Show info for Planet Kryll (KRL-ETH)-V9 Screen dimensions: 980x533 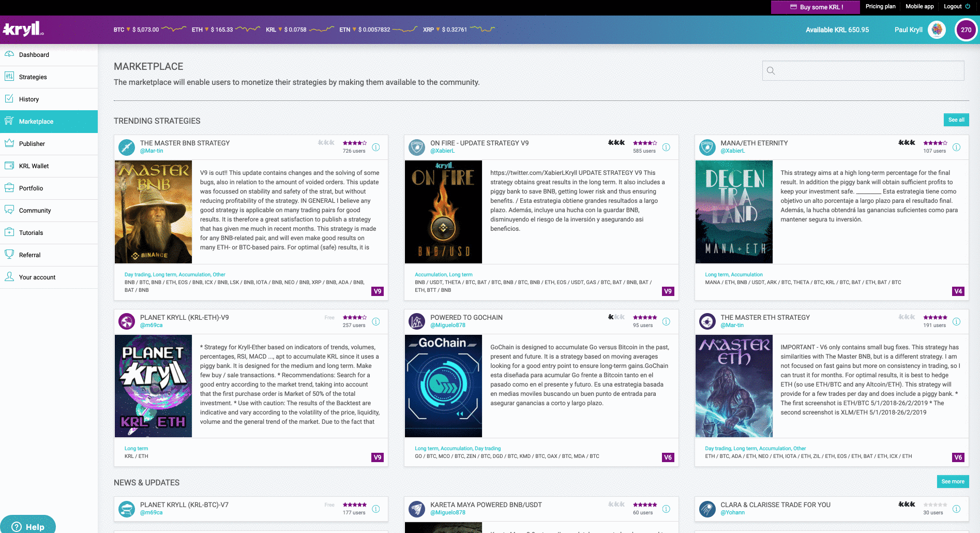(x=376, y=321)
